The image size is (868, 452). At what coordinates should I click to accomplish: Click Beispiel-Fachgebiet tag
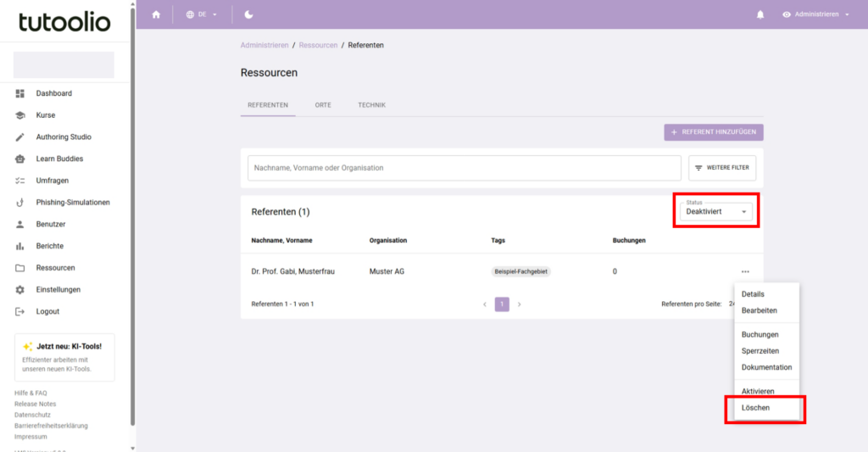[x=521, y=271]
